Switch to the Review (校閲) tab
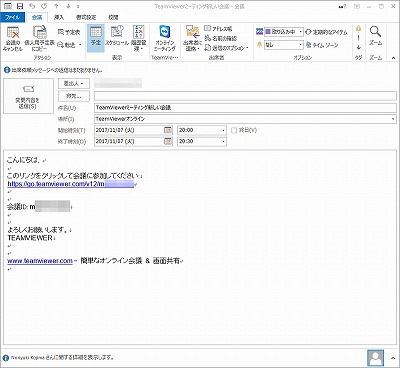Viewport: 400px width, 368px height. [x=113, y=17]
